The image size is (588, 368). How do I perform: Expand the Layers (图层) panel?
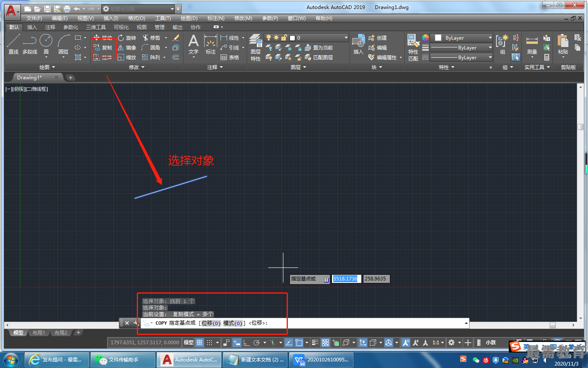(298, 67)
